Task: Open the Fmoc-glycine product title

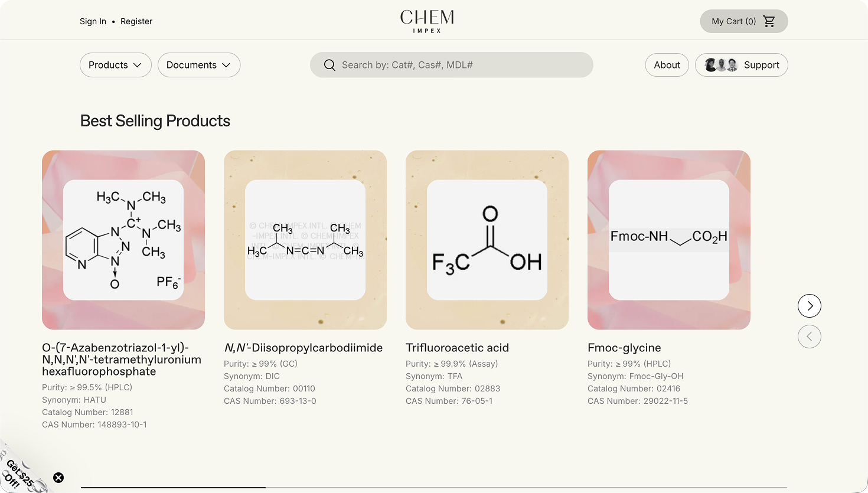Action: (624, 348)
